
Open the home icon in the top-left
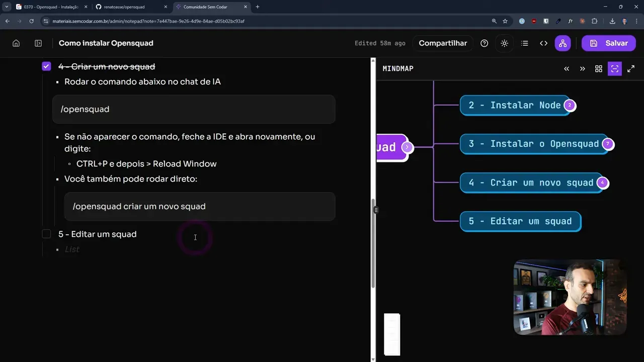tap(16, 43)
